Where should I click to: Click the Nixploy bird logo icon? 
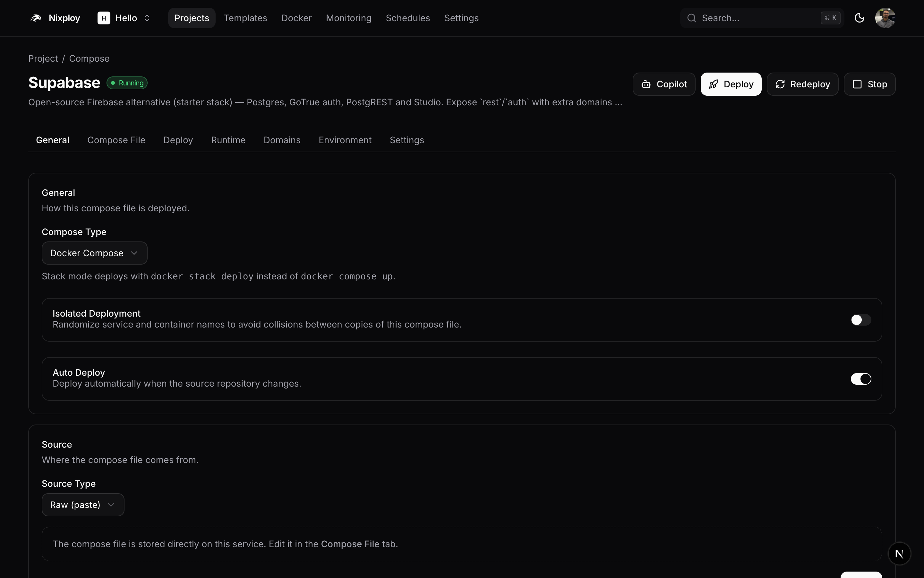pyautogui.click(x=36, y=18)
